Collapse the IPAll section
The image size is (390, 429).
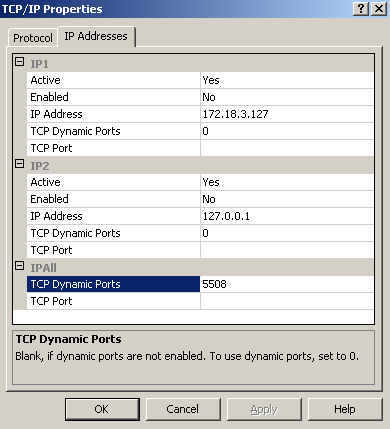[20, 266]
